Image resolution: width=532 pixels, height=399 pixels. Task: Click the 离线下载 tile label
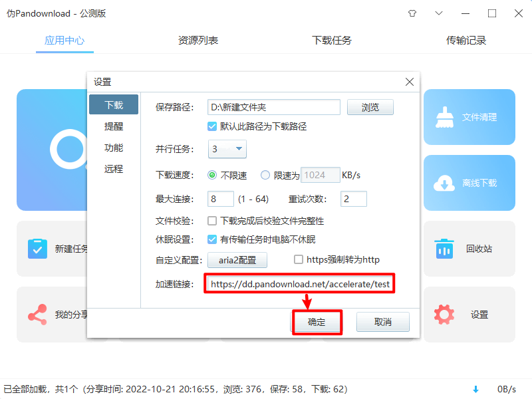(x=479, y=184)
